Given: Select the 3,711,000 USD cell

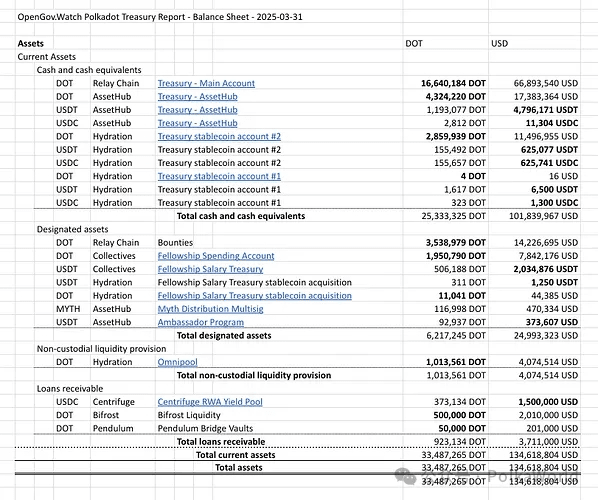Looking at the screenshot, I should point(548,442).
